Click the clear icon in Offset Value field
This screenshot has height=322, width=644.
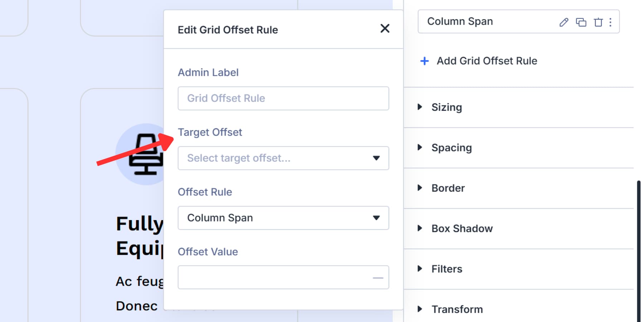click(x=378, y=277)
